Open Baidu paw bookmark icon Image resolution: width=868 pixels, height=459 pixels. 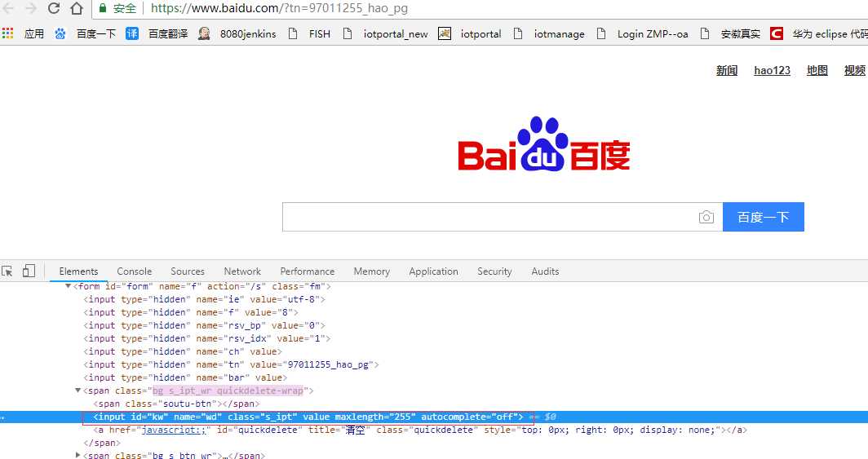pyautogui.click(x=60, y=33)
